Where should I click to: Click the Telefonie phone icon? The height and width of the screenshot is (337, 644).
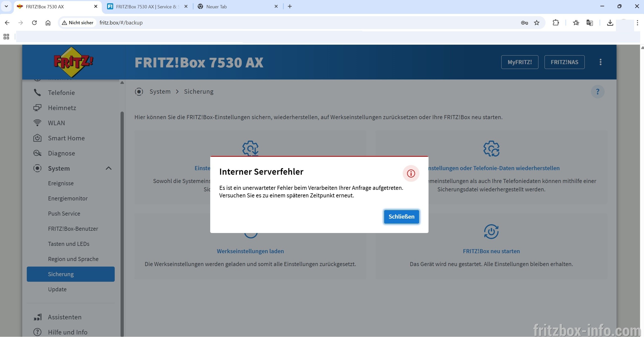pos(37,93)
